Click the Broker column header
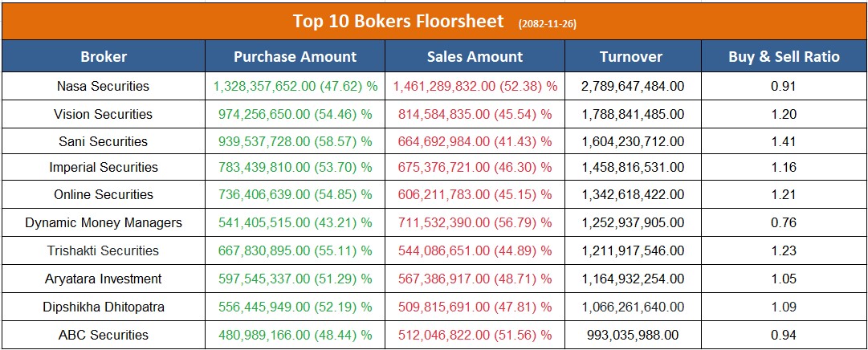868x350 pixels. tap(104, 57)
